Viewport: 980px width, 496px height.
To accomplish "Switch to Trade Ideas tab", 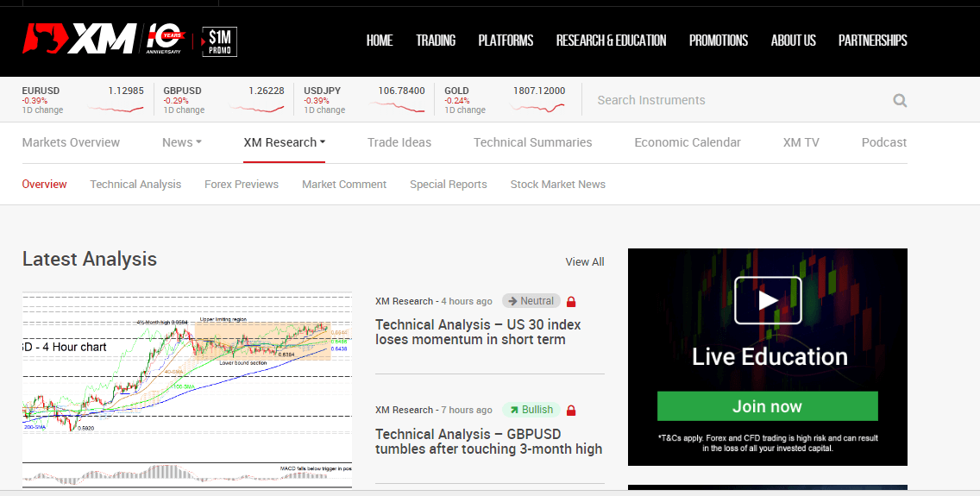I will click(399, 142).
